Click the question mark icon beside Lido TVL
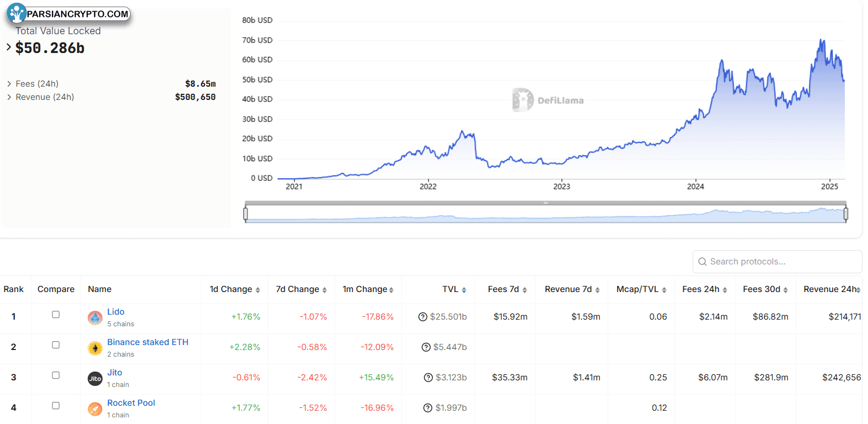This screenshot has width=868, height=424. (423, 317)
